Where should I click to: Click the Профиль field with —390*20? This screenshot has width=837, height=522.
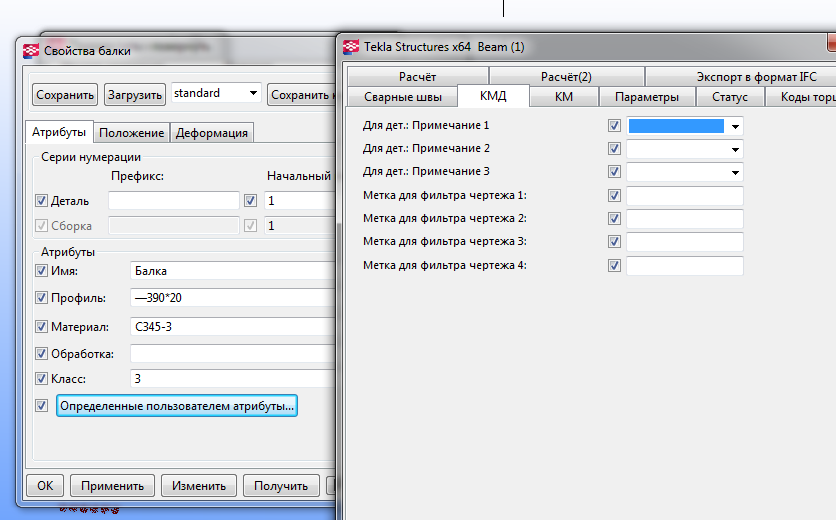click(x=233, y=297)
